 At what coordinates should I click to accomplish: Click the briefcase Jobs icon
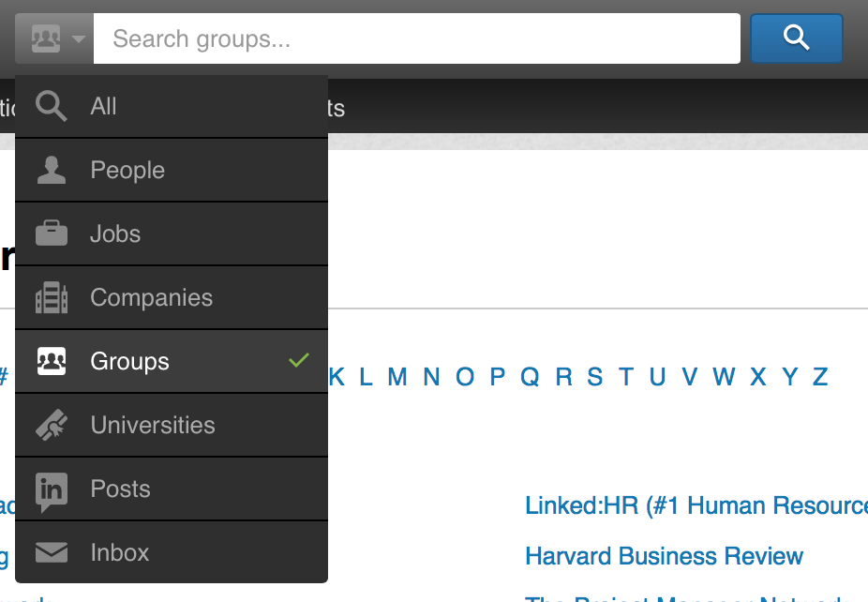(51, 233)
